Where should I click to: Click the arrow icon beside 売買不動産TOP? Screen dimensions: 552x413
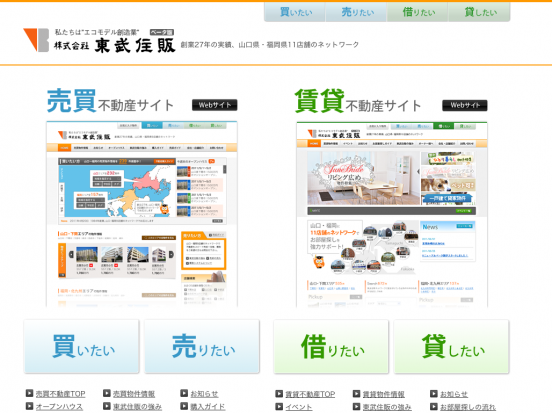click(x=29, y=393)
